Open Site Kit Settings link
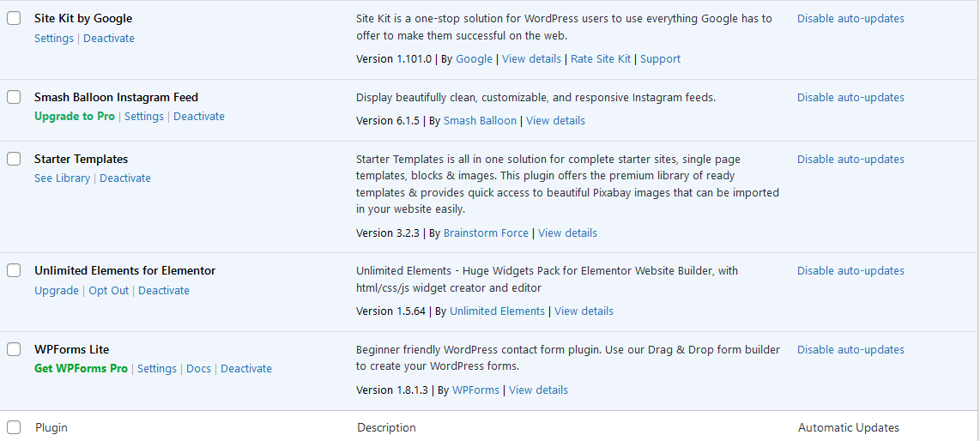The image size is (980, 441). tap(54, 38)
